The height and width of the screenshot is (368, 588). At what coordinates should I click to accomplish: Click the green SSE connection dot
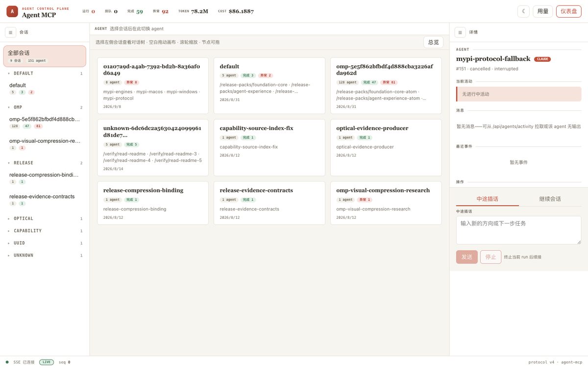tap(7, 362)
